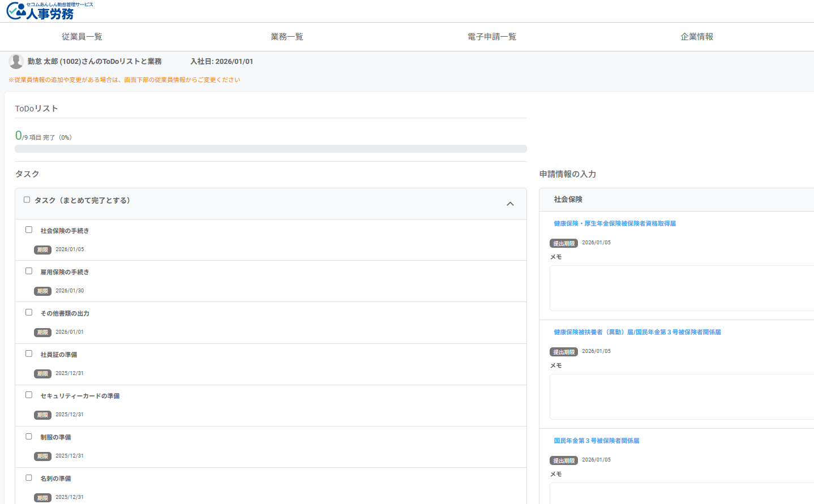Open the 従業員一覧 menu
814x504 pixels.
point(82,37)
